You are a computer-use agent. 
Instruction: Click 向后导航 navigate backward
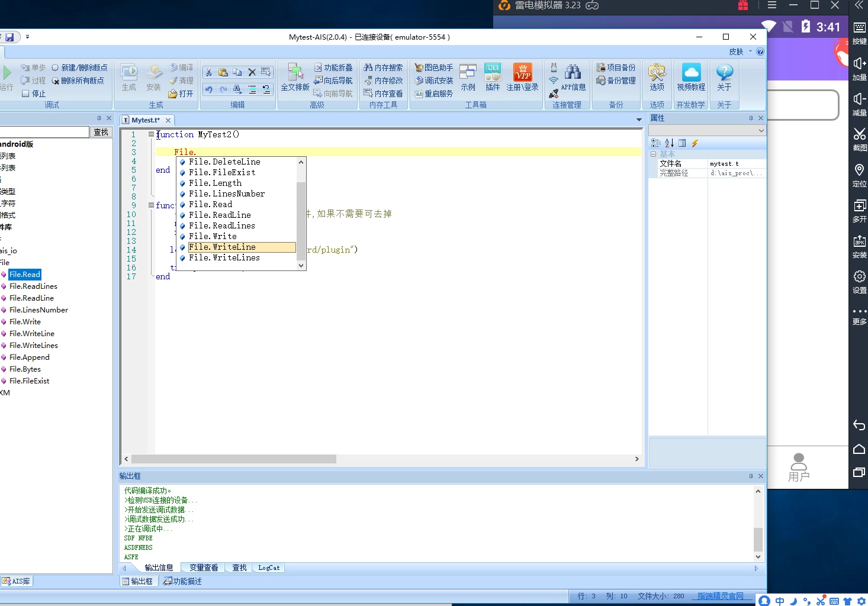pos(333,80)
